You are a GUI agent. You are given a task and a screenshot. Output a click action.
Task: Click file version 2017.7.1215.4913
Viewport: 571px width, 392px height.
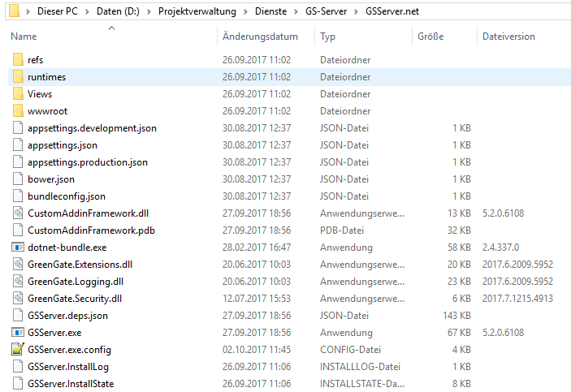(517, 299)
